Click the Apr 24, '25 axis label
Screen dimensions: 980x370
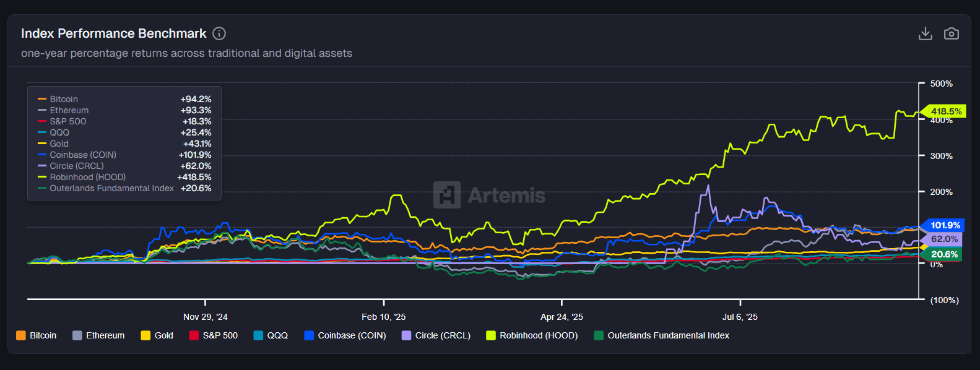562,317
